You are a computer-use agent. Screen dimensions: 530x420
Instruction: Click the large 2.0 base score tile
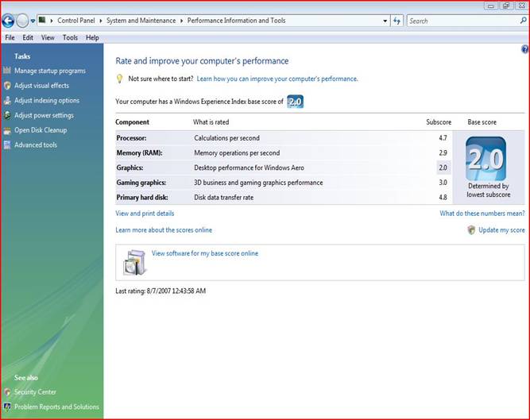[x=486, y=159]
